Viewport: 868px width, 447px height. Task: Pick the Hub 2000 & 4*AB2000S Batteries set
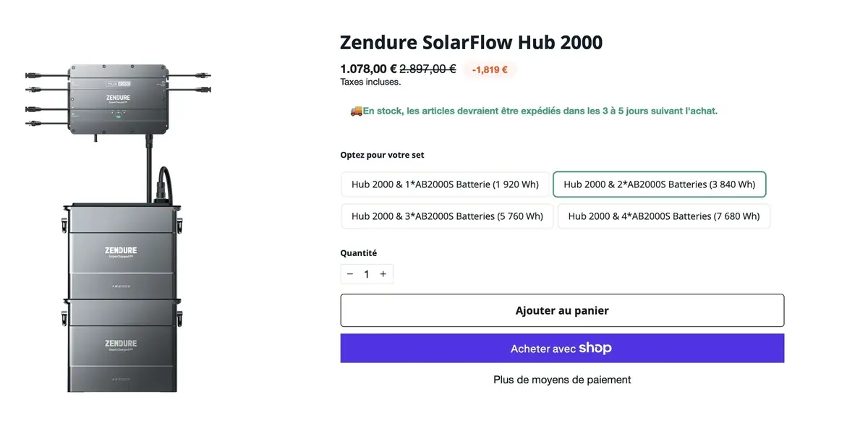click(663, 216)
